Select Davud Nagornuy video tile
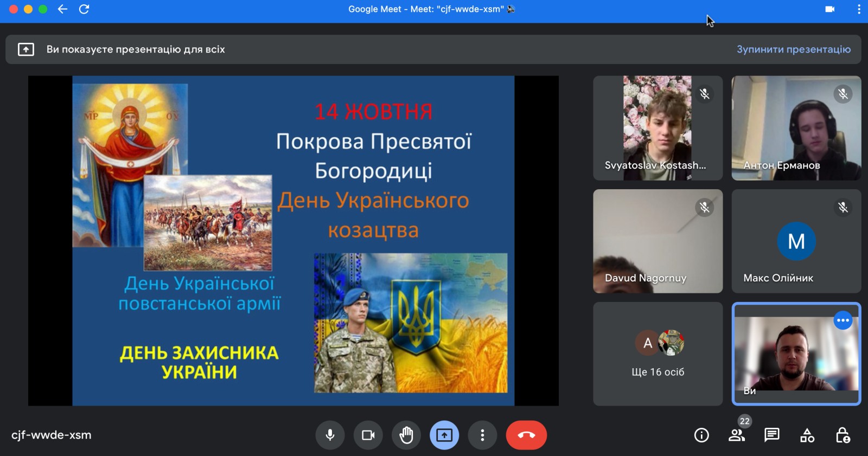The width and height of the screenshot is (868, 456). click(x=658, y=241)
